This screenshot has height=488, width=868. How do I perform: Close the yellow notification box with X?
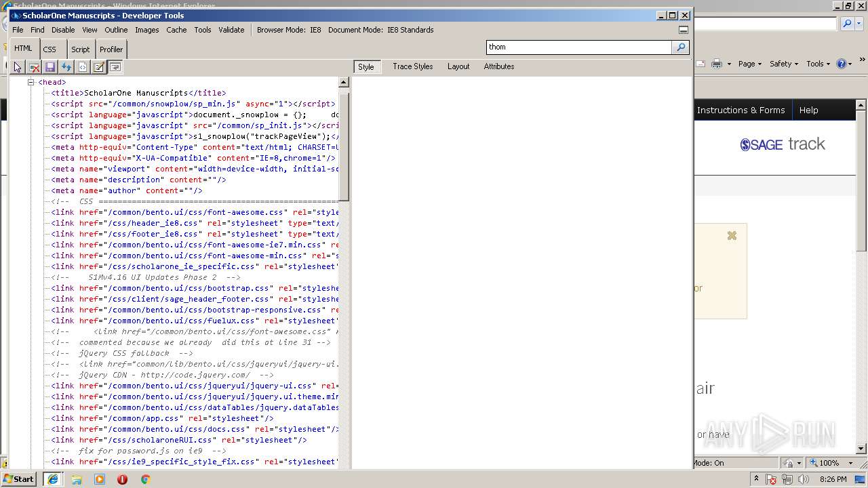coord(732,236)
